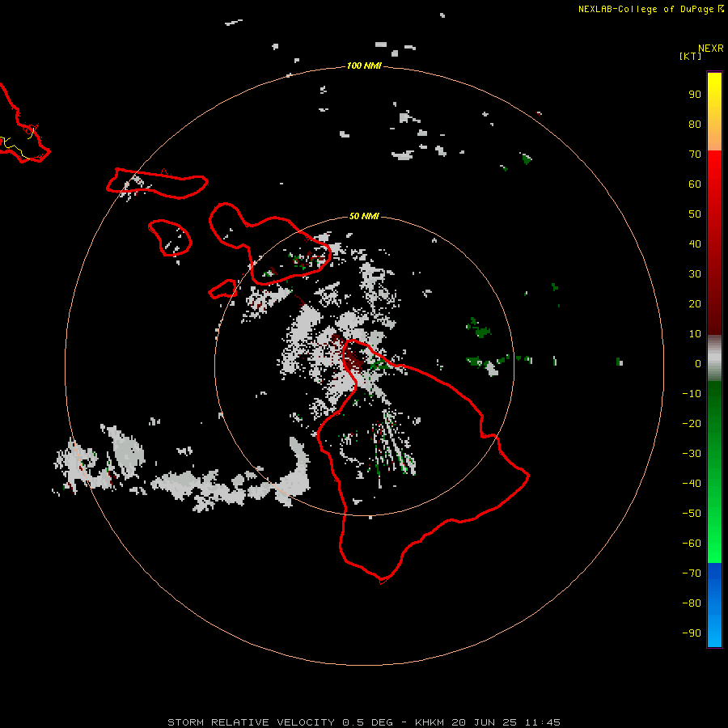
Task: Click the 90 value on velocity scale
Action: pos(695,95)
